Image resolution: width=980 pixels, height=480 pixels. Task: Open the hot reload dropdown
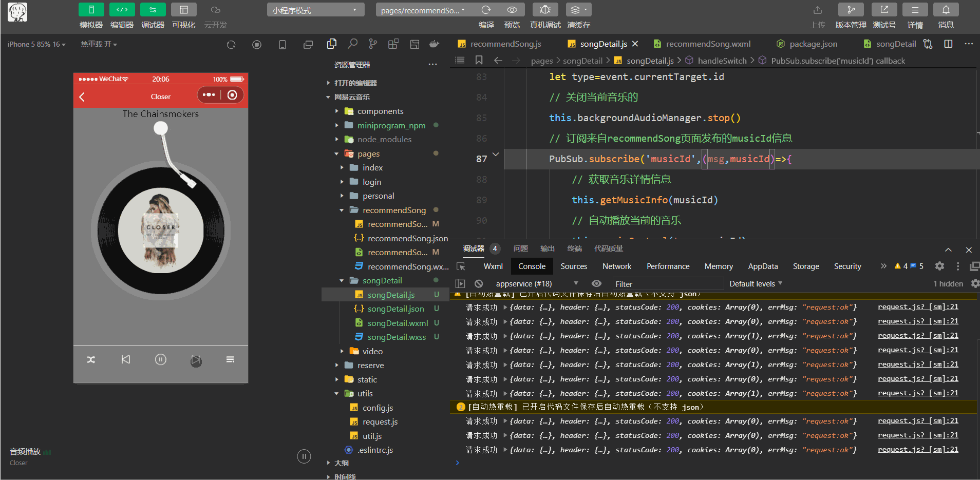pos(99,45)
